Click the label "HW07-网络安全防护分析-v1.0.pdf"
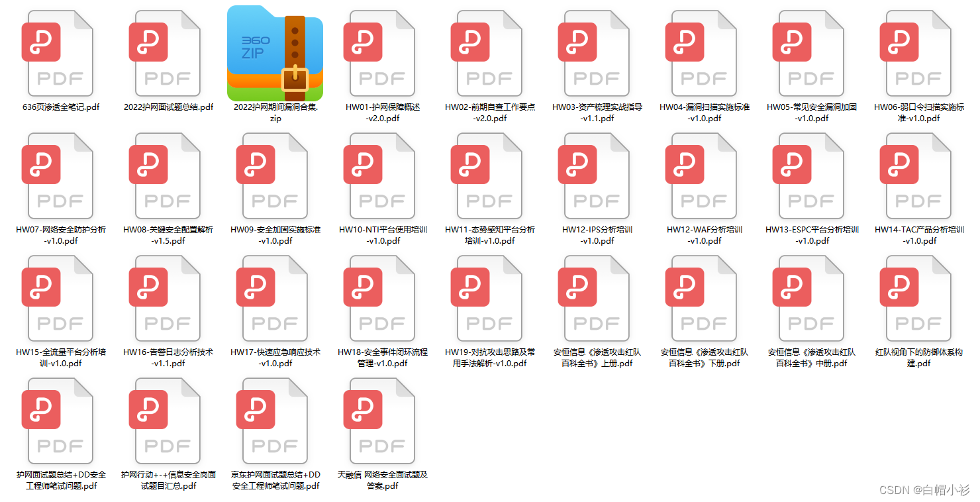 [61, 235]
